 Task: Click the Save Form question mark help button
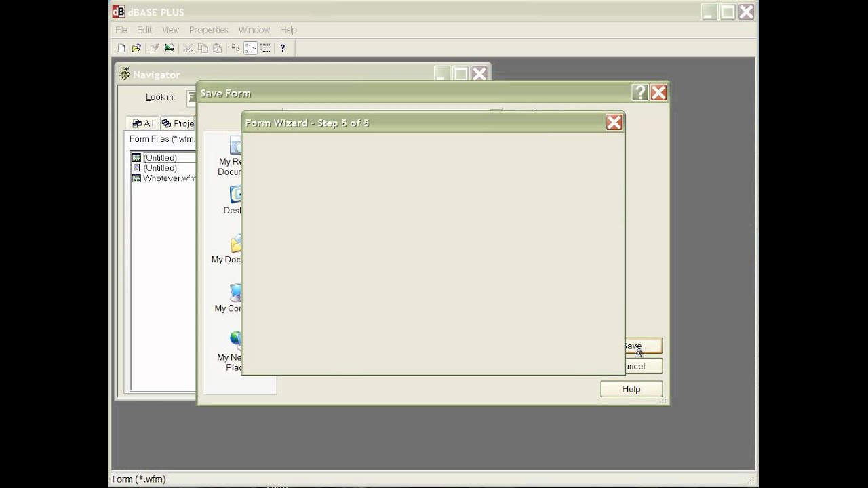click(640, 93)
